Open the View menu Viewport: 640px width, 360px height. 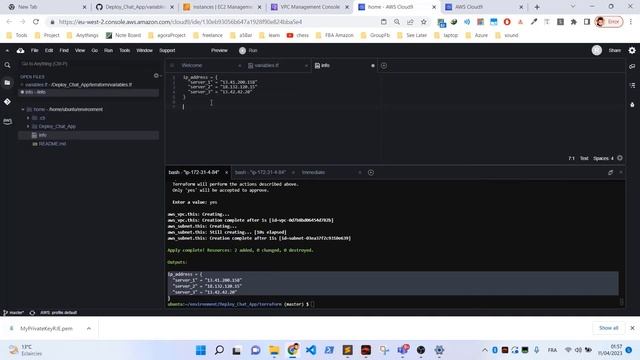point(80,51)
